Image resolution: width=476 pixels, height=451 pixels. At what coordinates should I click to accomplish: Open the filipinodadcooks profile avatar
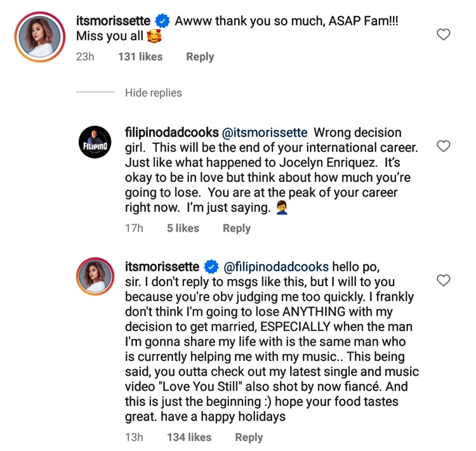(x=96, y=147)
